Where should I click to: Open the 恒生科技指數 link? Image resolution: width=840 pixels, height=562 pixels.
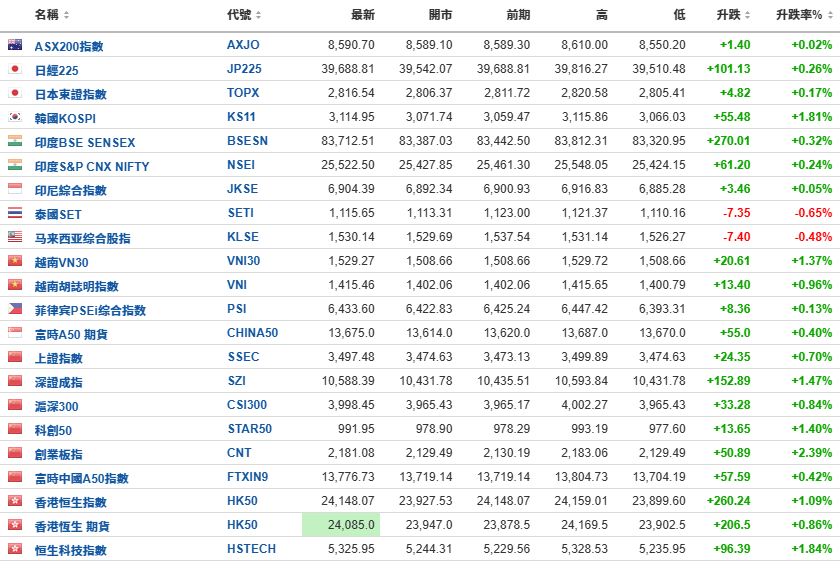(x=71, y=551)
